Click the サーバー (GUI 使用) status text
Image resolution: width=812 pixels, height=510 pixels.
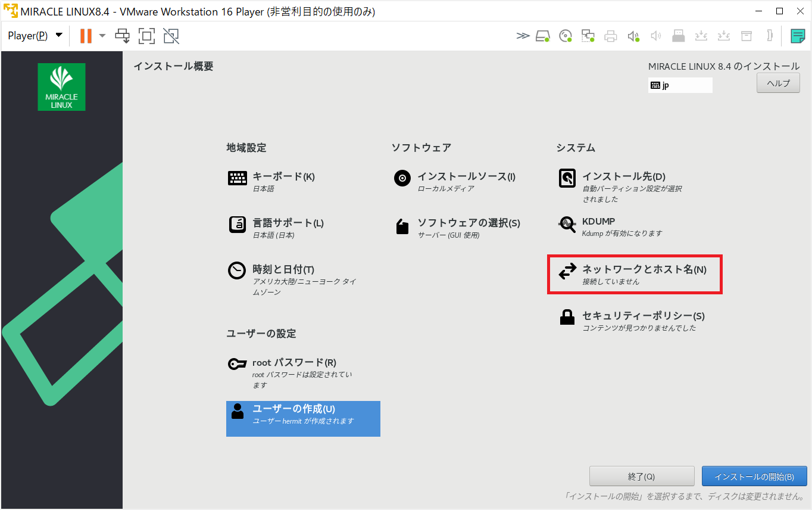pos(448,235)
